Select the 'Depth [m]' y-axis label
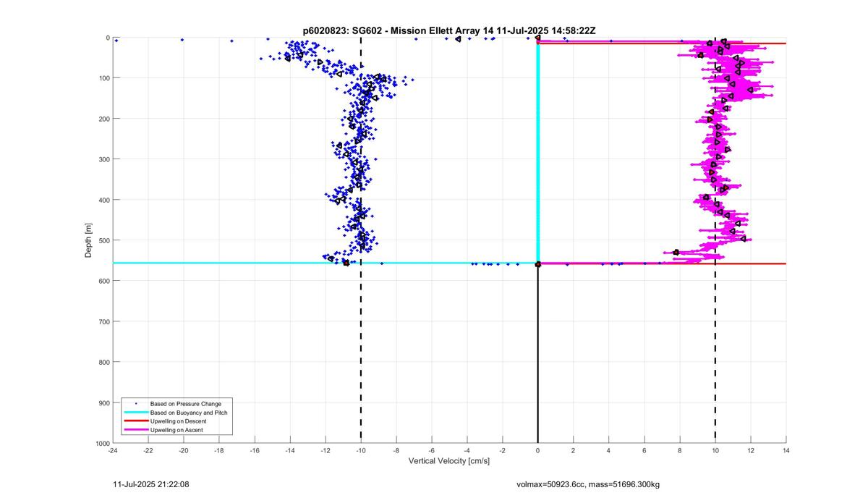The height and width of the screenshot is (498, 868). [88, 240]
